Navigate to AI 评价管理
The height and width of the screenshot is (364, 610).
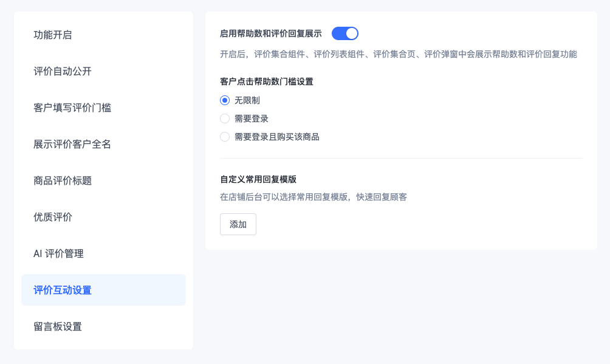(103, 254)
